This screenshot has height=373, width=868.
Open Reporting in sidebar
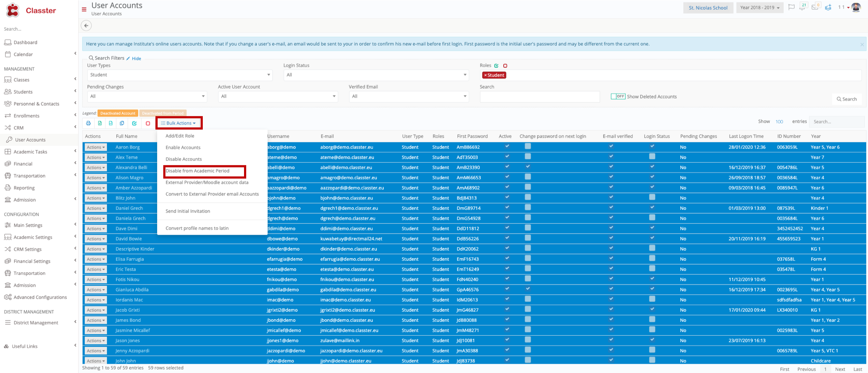click(24, 188)
